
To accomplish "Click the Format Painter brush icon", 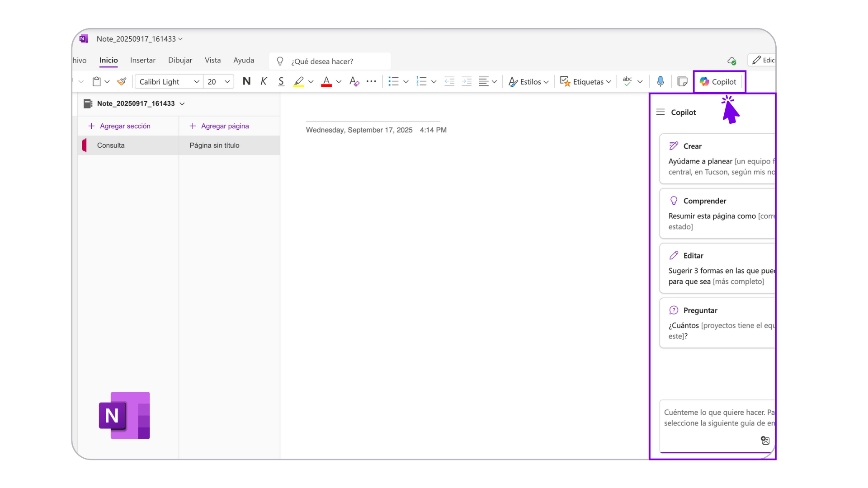I will [x=122, y=81].
